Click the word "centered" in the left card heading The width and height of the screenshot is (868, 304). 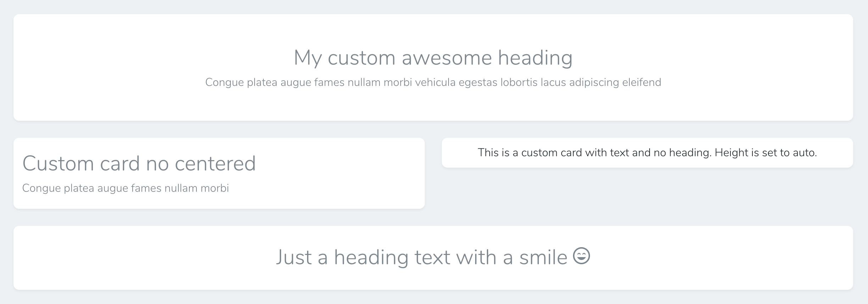tap(215, 163)
